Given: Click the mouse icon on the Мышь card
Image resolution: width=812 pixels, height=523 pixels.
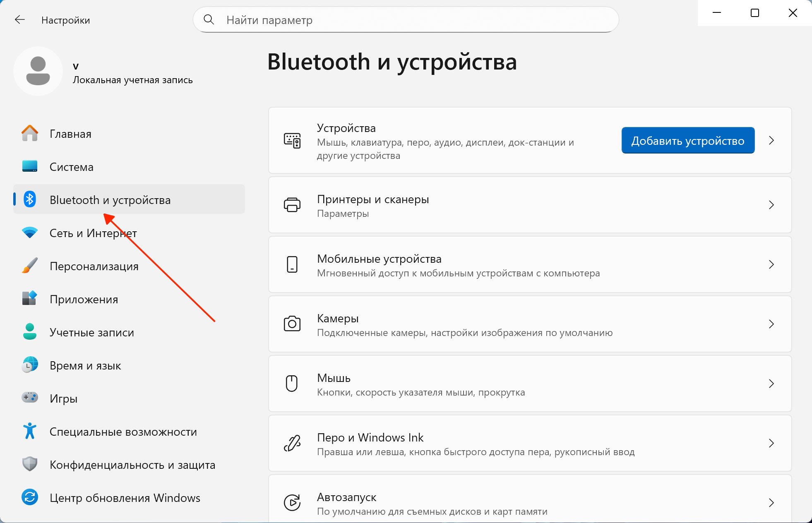Looking at the screenshot, I should (292, 384).
